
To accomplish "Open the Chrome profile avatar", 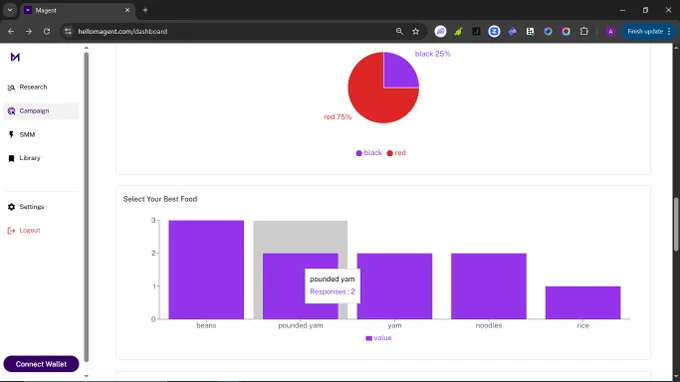I will point(610,32).
